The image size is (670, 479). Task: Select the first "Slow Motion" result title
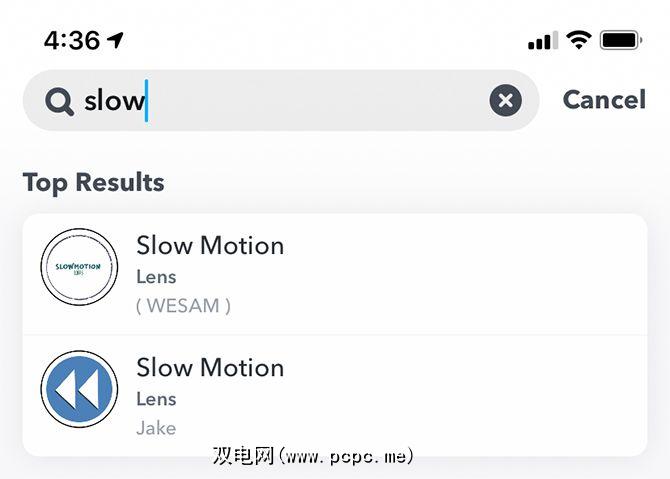coord(210,245)
